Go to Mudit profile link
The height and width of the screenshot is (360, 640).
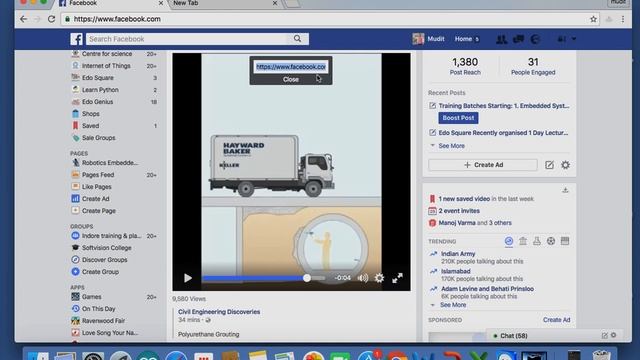[x=436, y=39]
